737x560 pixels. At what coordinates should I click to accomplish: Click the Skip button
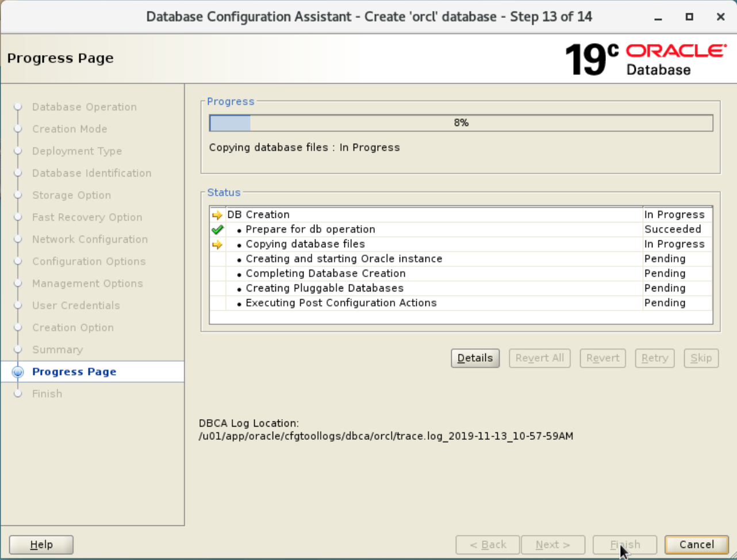click(x=701, y=358)
